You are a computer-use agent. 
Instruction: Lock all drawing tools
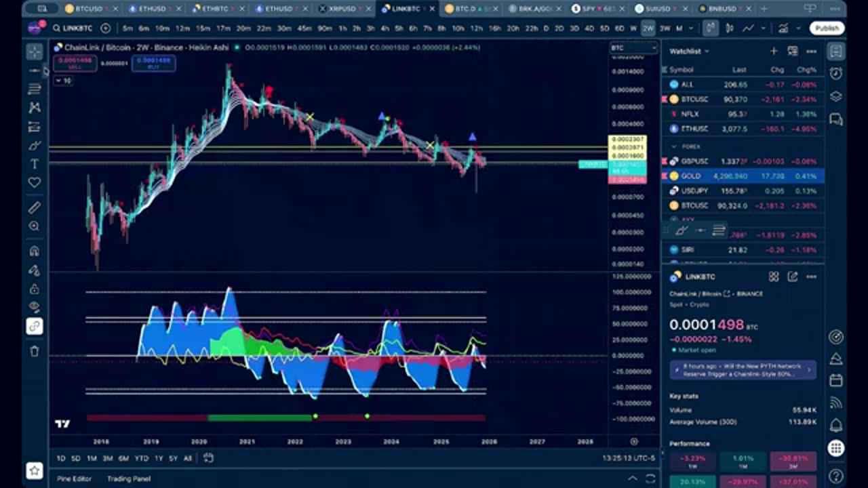(35, 289)
